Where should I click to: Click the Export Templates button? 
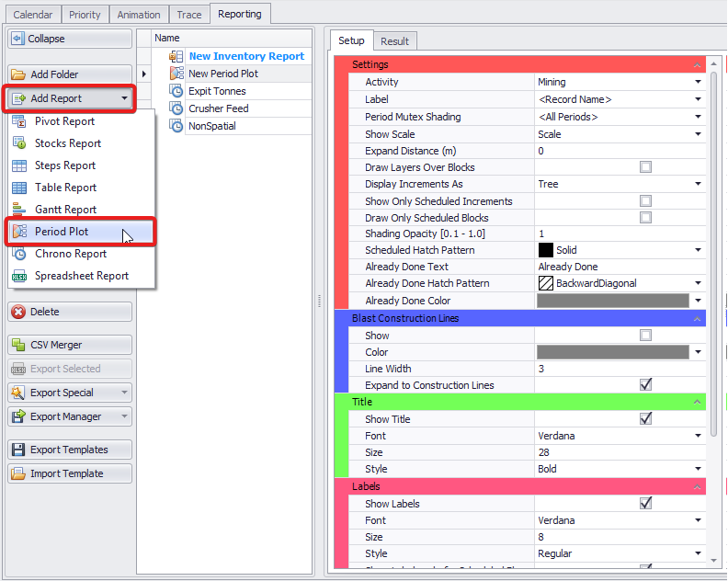(70, 450)
